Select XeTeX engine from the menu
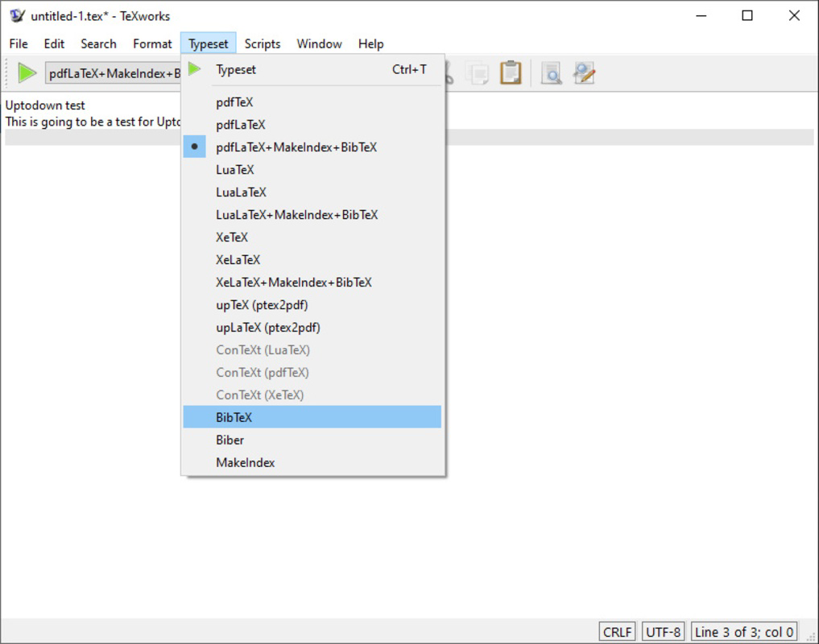The width and height of the screenshot is (819, 644). pos(312,237)
